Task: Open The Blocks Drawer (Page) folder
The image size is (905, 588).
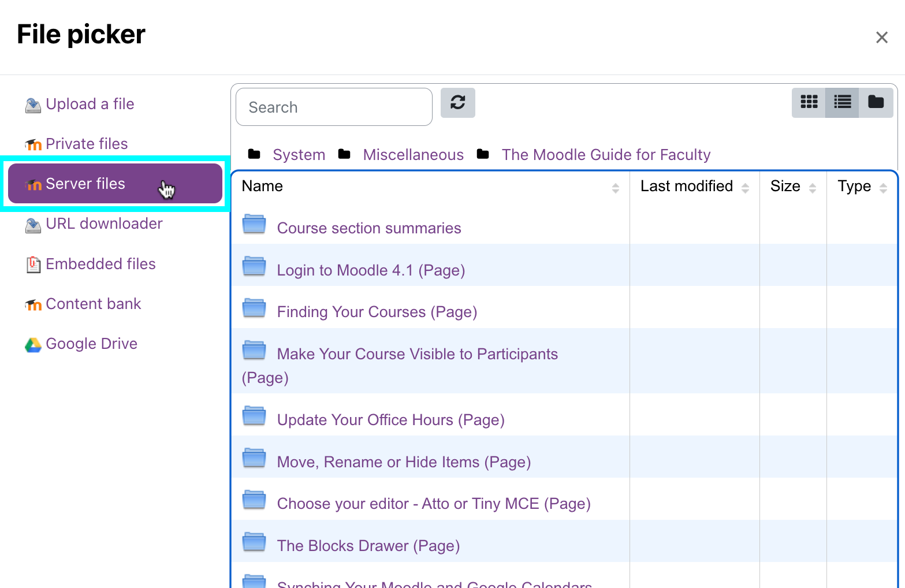Action: (368, 546)
